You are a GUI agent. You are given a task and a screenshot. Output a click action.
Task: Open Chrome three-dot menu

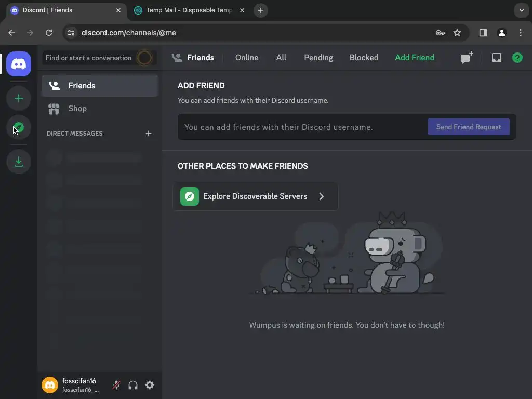click(x=521, y=33)
